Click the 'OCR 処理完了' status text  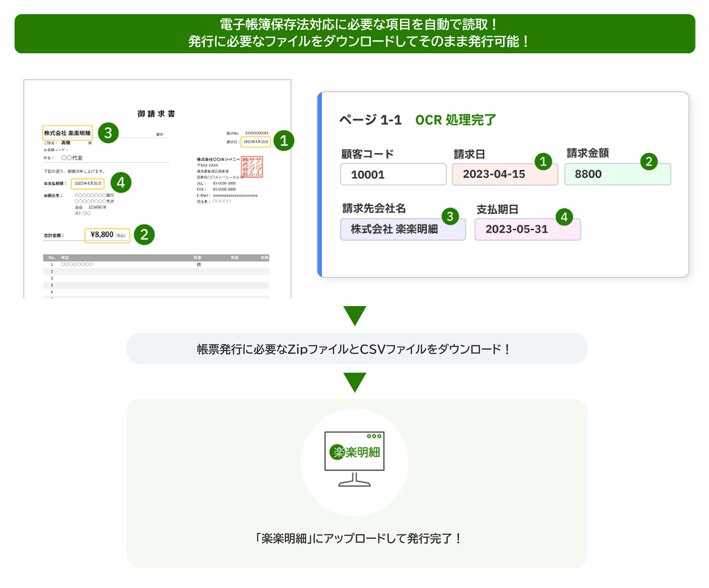(456, 120)
